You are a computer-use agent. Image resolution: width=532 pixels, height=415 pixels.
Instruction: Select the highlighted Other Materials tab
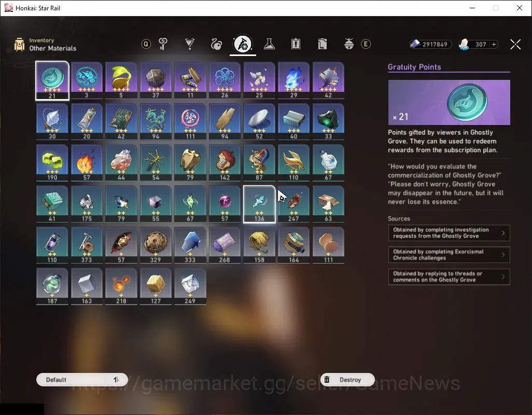243,44
